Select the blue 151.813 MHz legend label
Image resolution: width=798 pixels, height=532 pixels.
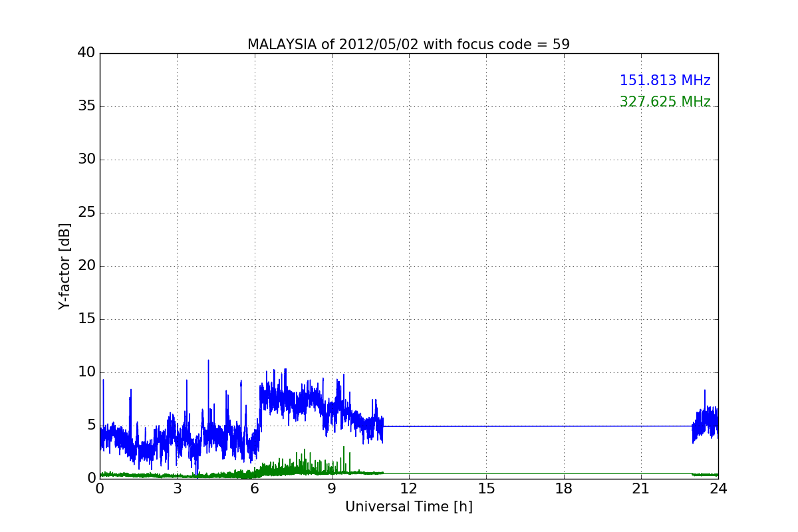(665, 80)
